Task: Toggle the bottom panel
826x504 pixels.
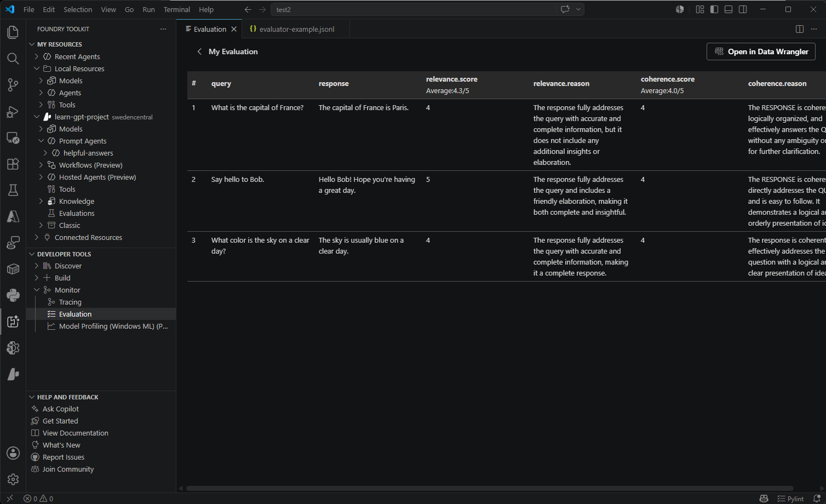Action: point(729,9)
